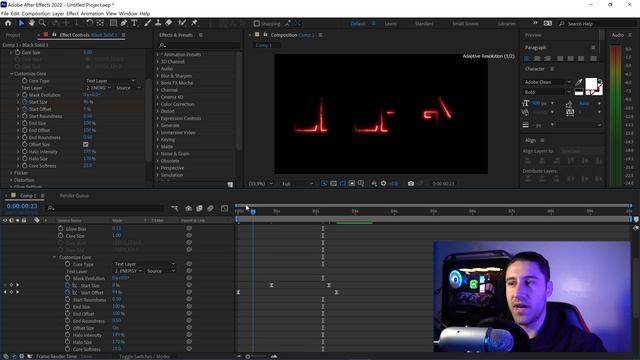The height and width of the screenshot is (360, 640).
Task: Click stopwatch for Mask Evolution in Effect Controls
Action: click(24, 95)
